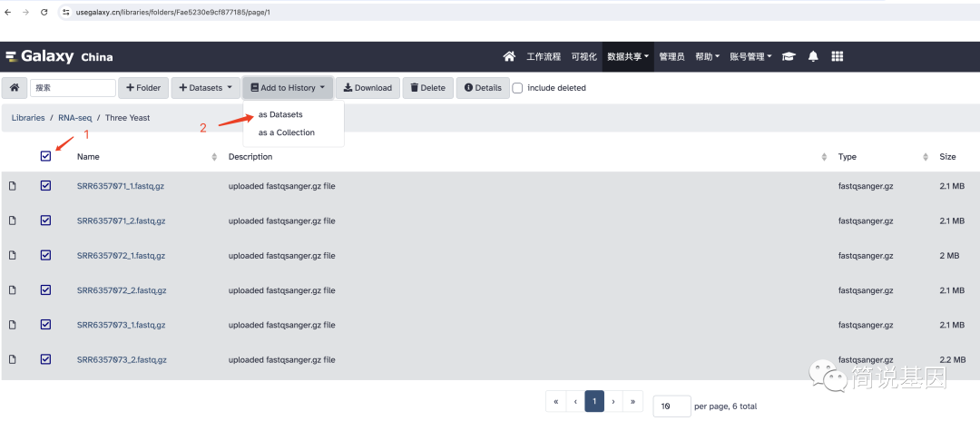The width and height of the screenshot is (980, 421).
Task: Open the notifications bell icon
Action: tap(812, 56)
